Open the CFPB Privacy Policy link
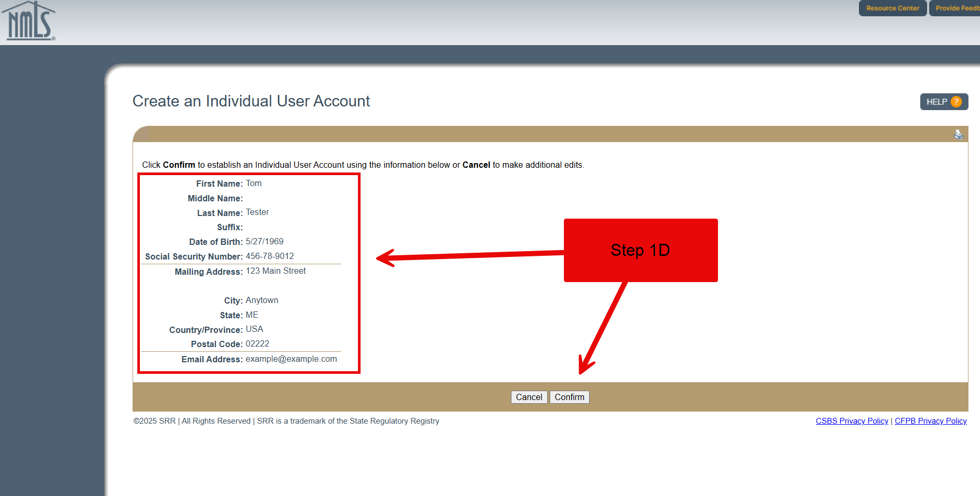Viewport: 980px width, 496px height. point(930,421)
